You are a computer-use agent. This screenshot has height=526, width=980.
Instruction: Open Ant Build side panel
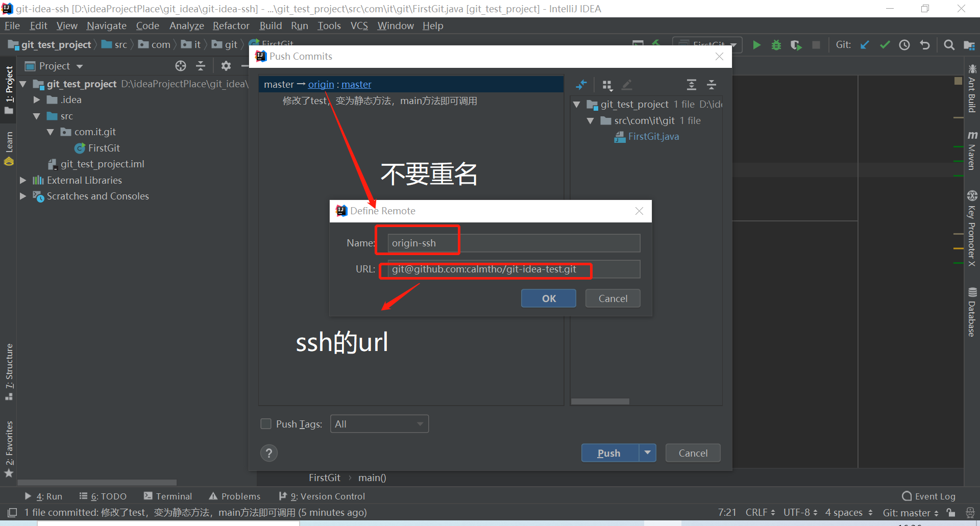click(972, 88)
